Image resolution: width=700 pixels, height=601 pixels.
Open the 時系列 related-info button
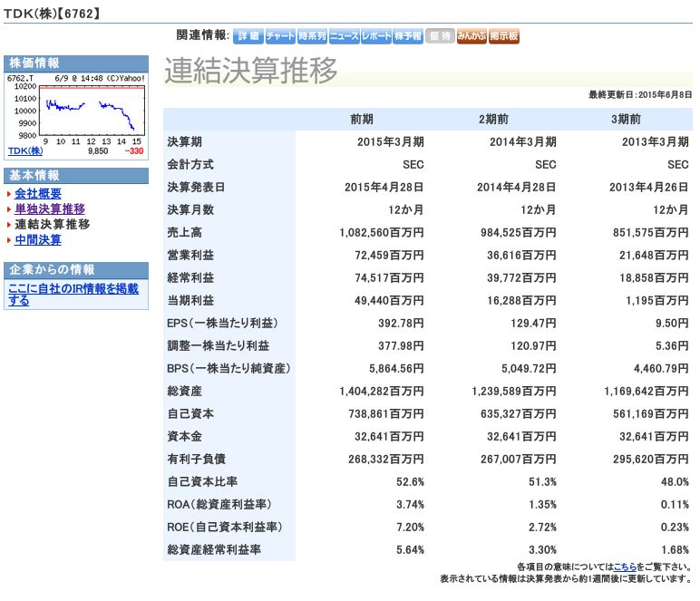pyautogui.click(x=312, y=35)
